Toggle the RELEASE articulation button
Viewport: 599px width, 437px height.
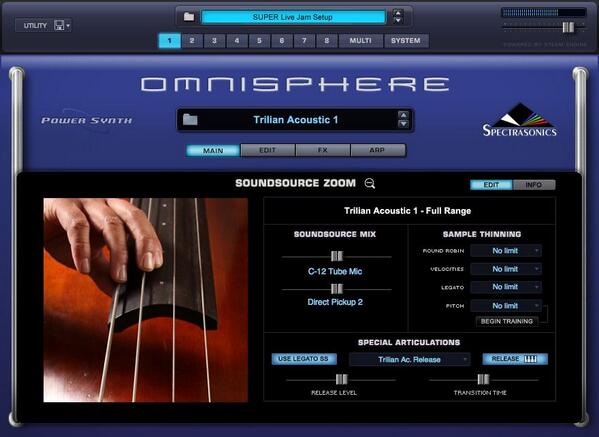pos(515,359)
